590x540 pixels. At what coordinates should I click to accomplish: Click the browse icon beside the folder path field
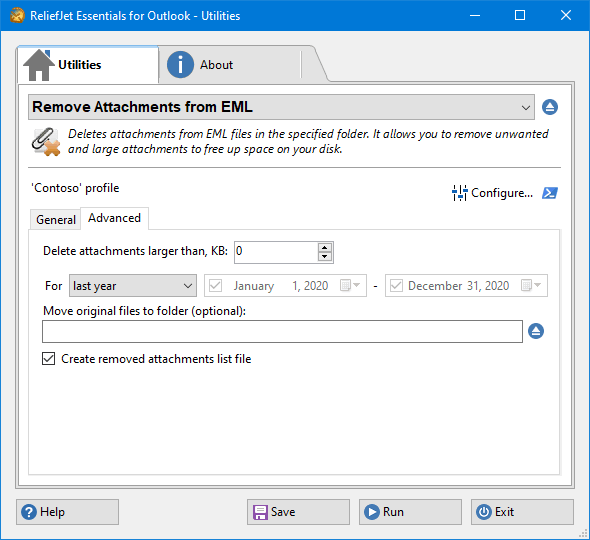536,331
